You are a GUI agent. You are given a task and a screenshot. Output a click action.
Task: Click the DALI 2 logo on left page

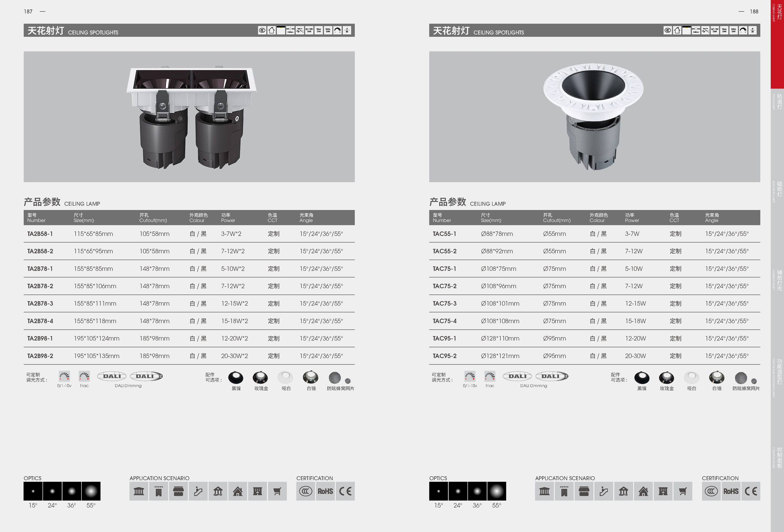146,376
